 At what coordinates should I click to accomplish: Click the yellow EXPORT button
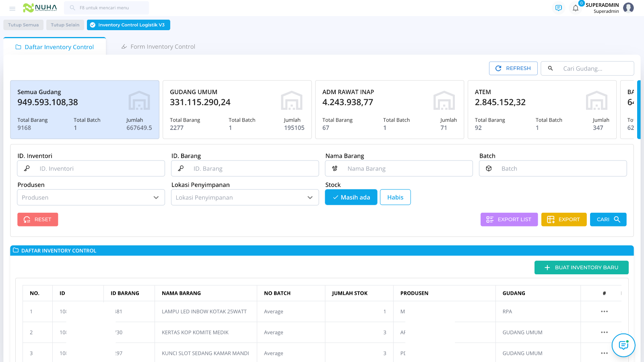coord(564,220)
